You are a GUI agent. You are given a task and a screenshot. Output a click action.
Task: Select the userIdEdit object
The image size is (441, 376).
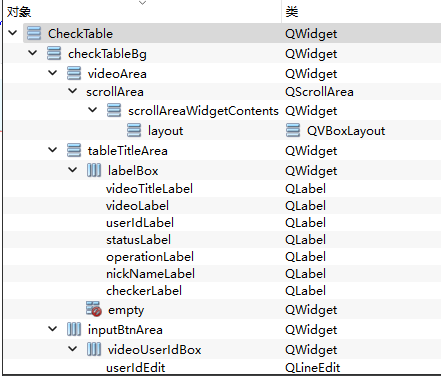pos(136,368)
